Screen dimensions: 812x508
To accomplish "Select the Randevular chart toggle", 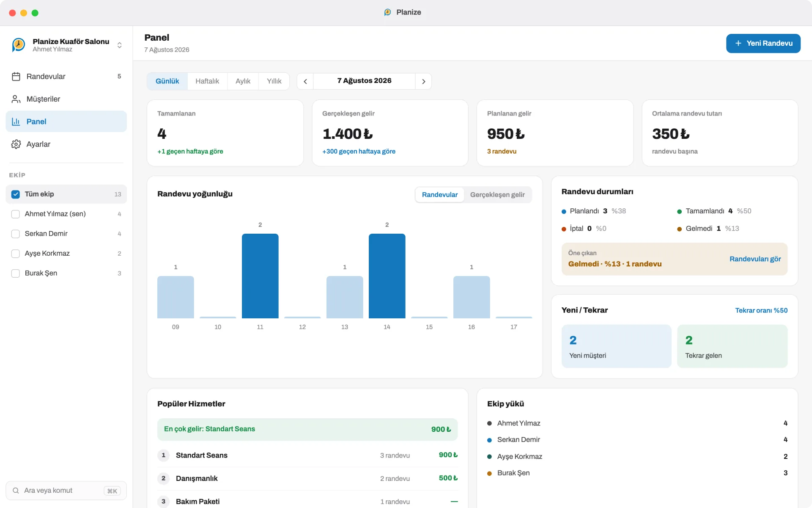I will pos(440,195).
